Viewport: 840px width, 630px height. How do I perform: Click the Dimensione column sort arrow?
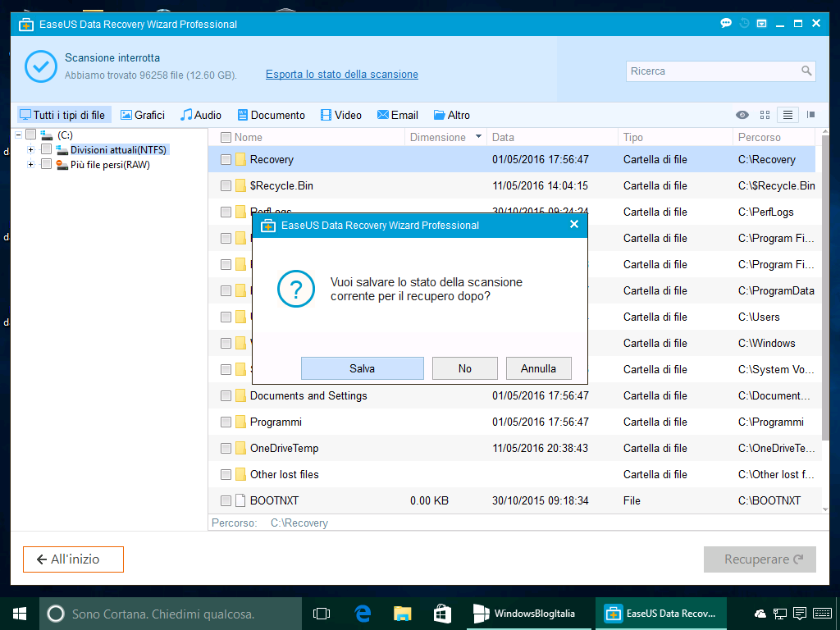(478, 137)
